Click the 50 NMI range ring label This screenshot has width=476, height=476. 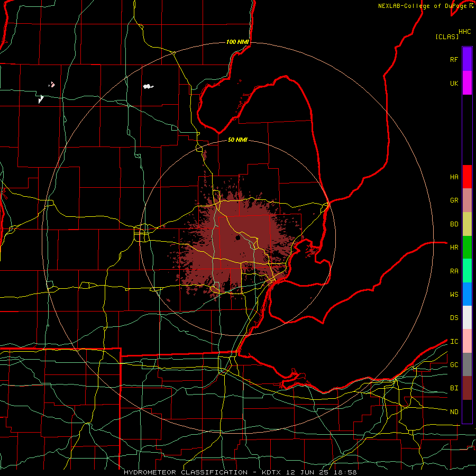click(x=237, y=140)
